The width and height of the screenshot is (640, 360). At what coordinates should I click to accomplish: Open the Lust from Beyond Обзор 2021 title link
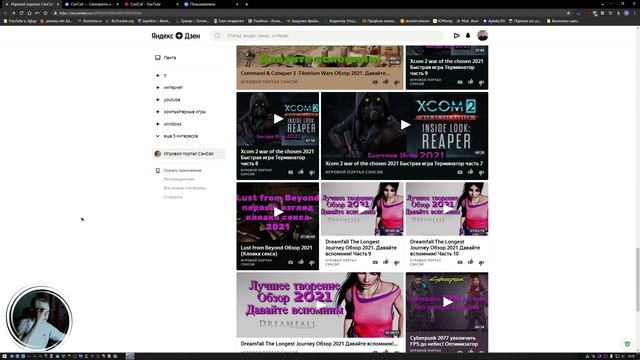coord(276,251)
